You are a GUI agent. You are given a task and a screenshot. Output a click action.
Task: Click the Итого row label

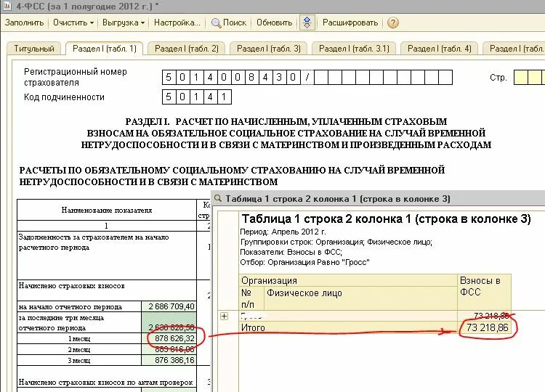click(253, 328)
